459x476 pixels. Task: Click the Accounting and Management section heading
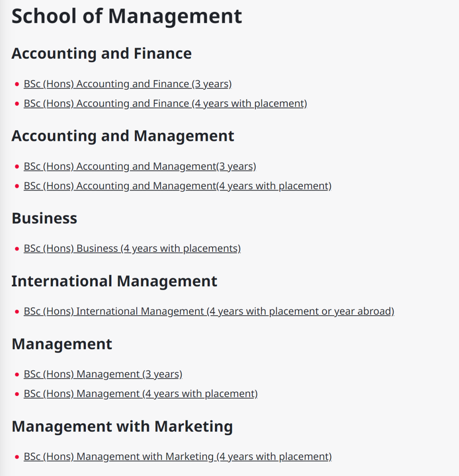coord(123,136)
